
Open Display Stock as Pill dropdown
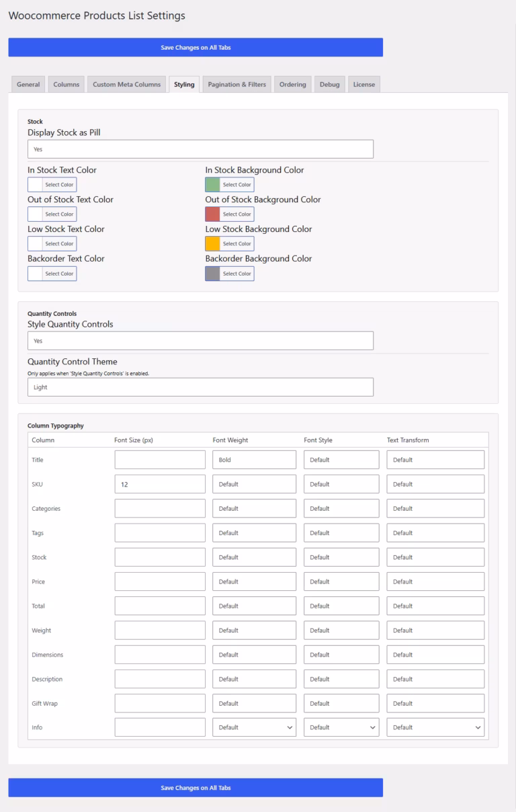pyautogui.click(x=200, y=149)
